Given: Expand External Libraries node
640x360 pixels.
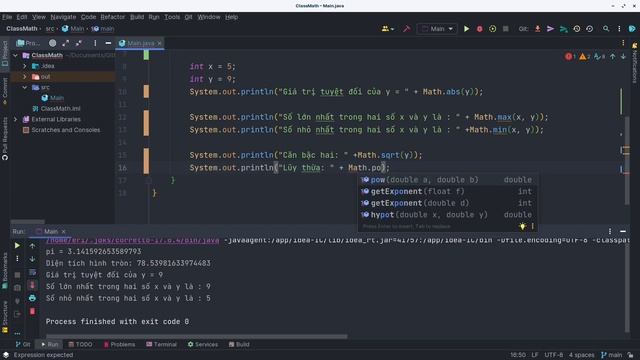Looking at the screenshot, I should [16, 119].
